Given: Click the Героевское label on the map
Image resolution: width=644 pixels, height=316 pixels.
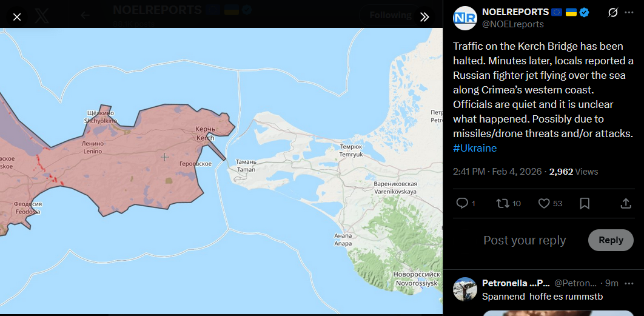Looking at the screenshot, I should 195,164.
